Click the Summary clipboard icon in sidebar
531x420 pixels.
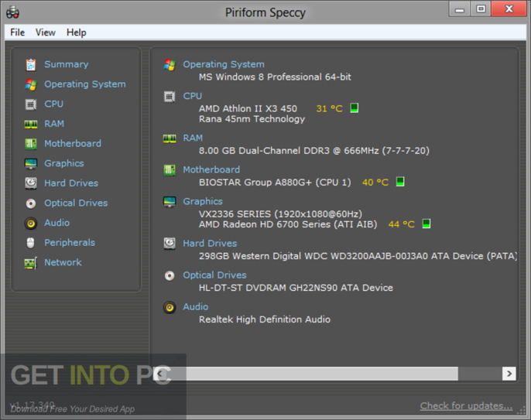tap(31, 65)
